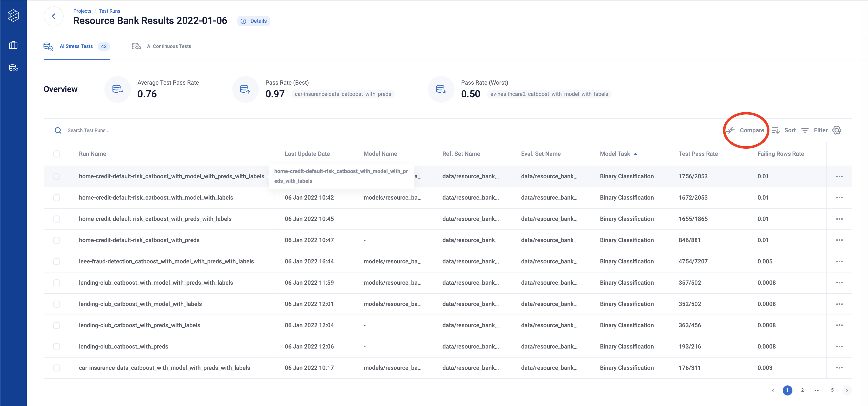The image size is (868, 406).
Task: Sort by Test Pass Rate column header
Action: tap(698, 154)
